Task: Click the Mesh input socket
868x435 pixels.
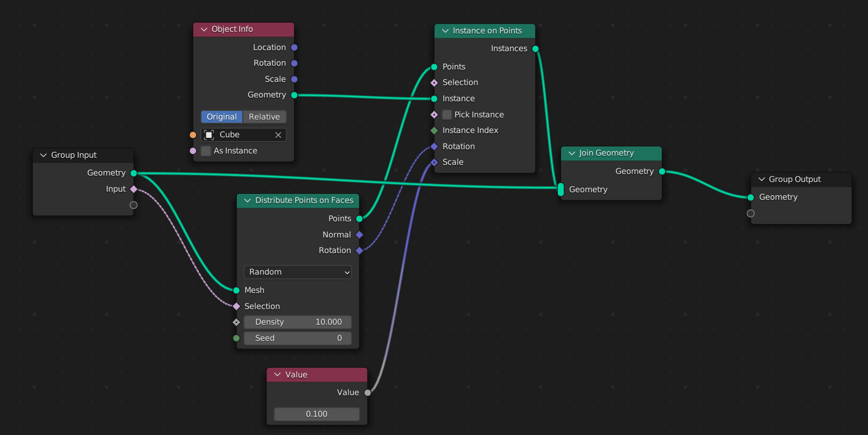Action: pyautogui.click(x=236, y=290)
